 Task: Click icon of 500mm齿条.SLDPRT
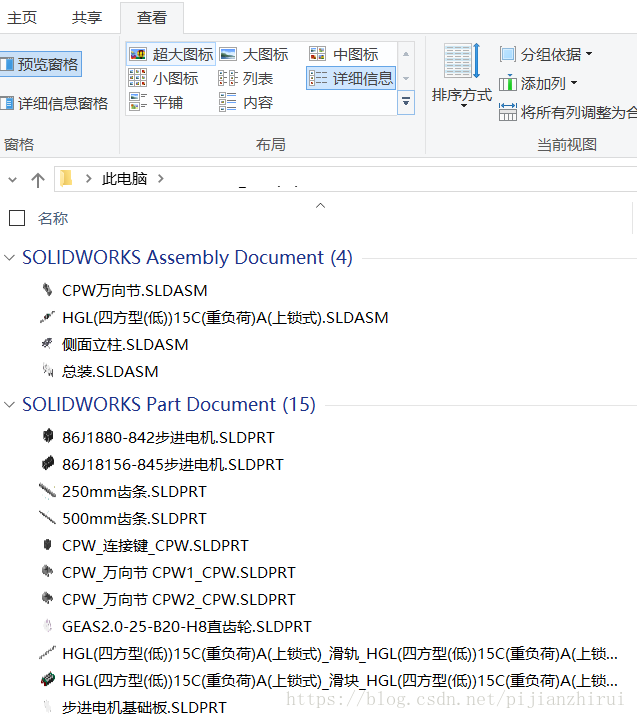coord(47,518)
